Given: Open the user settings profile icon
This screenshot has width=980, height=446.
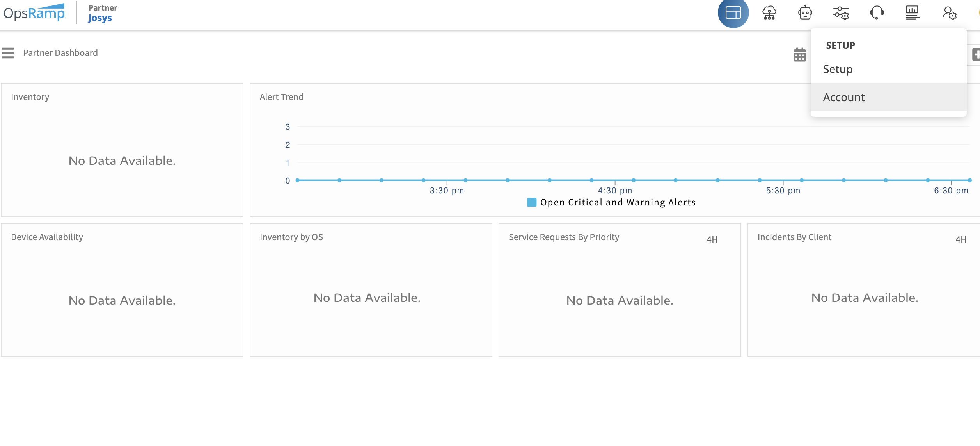Looking at the screenshot, I should coord(949,13).
